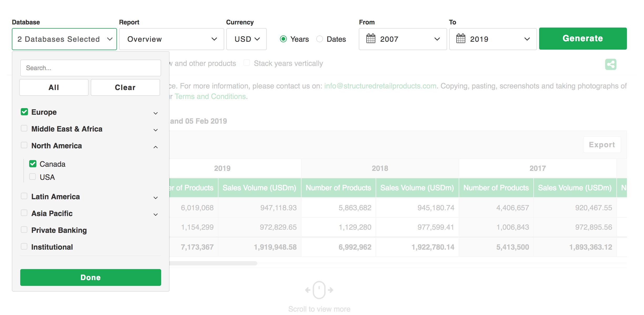The width and height of the screenshot is (644, 315).
Task: Enable Stack years vertically checkbox
Action: tap(247, 63)
